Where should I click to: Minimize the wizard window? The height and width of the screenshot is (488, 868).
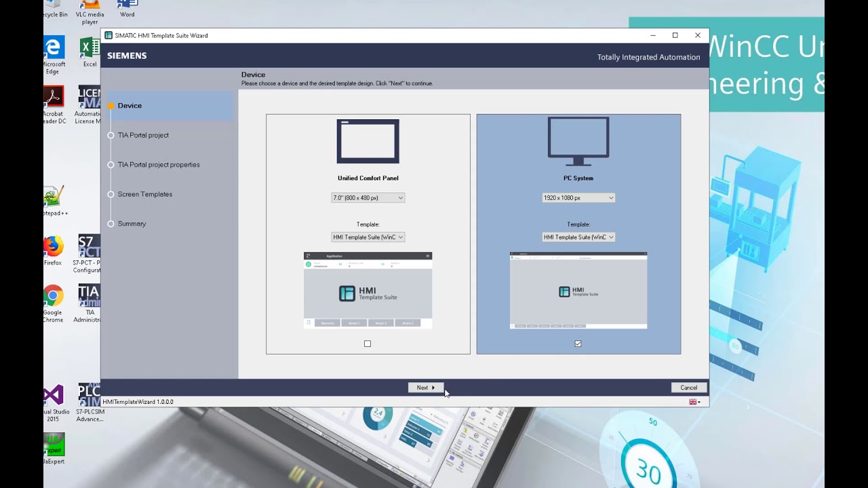click(652, 35)
